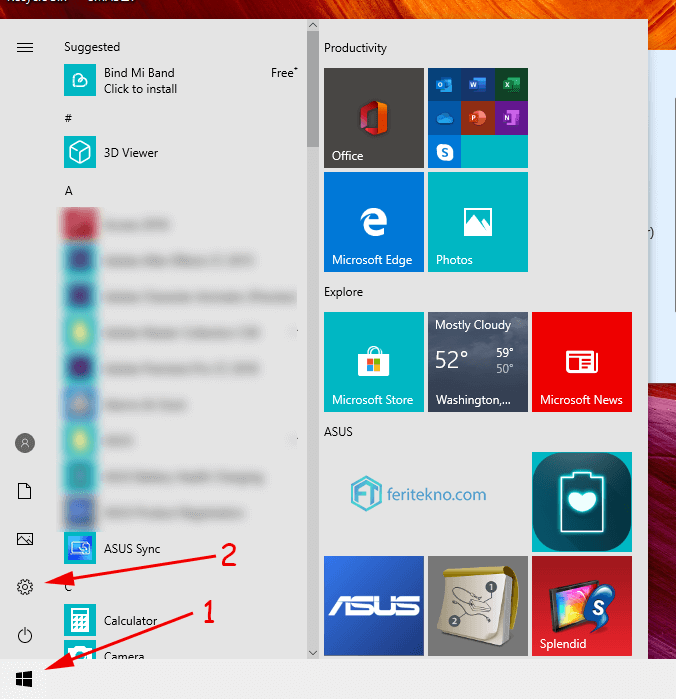The width and height of the screenshot is (676, 699).
Task: Open the Pictures sidebar icon
Action: (25, 539)
